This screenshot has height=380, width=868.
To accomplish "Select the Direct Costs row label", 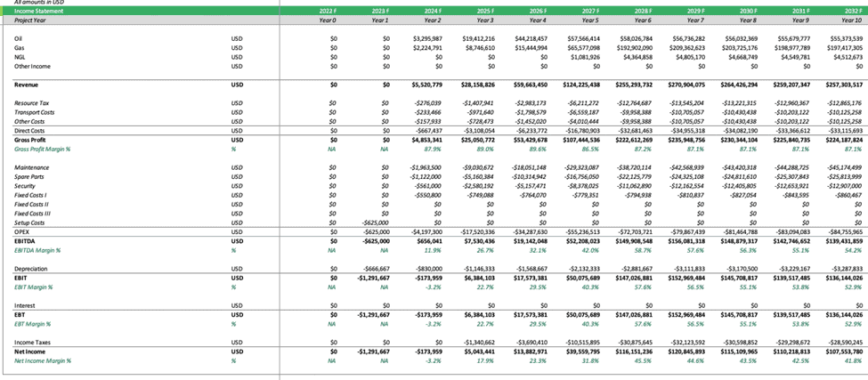I will (x=28, y=131).
